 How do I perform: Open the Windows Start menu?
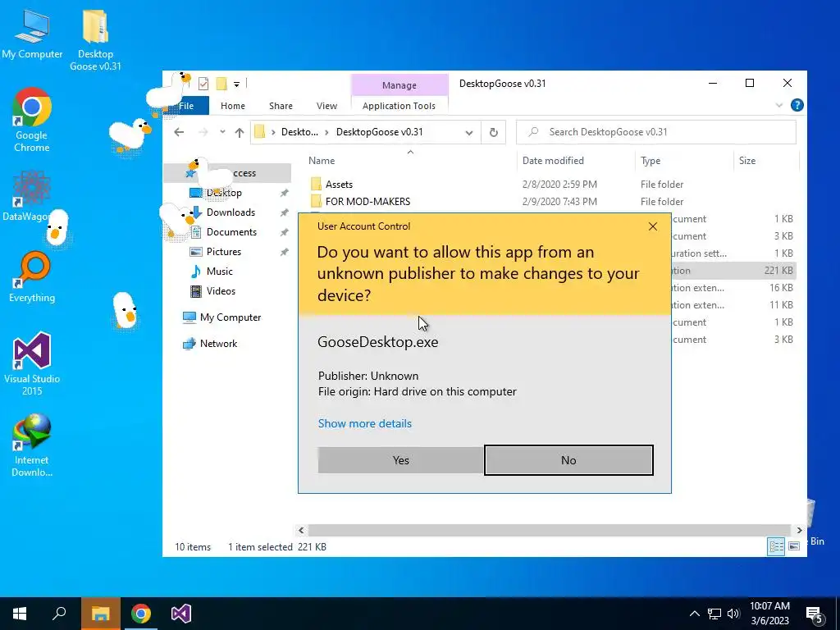[x=20, y=614]
